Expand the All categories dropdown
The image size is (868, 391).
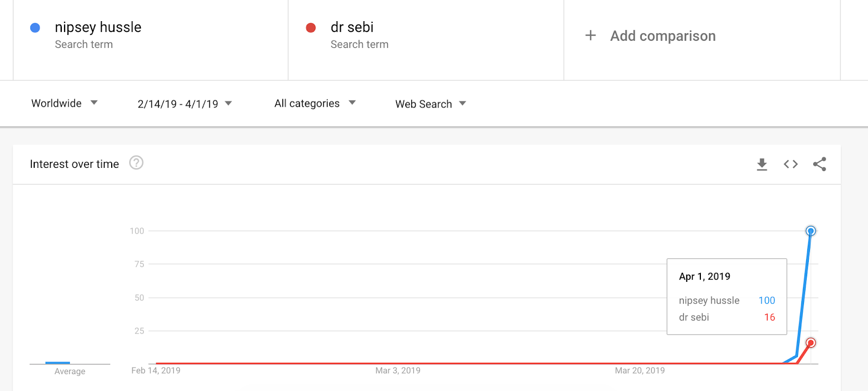click(x=315, y=103)
